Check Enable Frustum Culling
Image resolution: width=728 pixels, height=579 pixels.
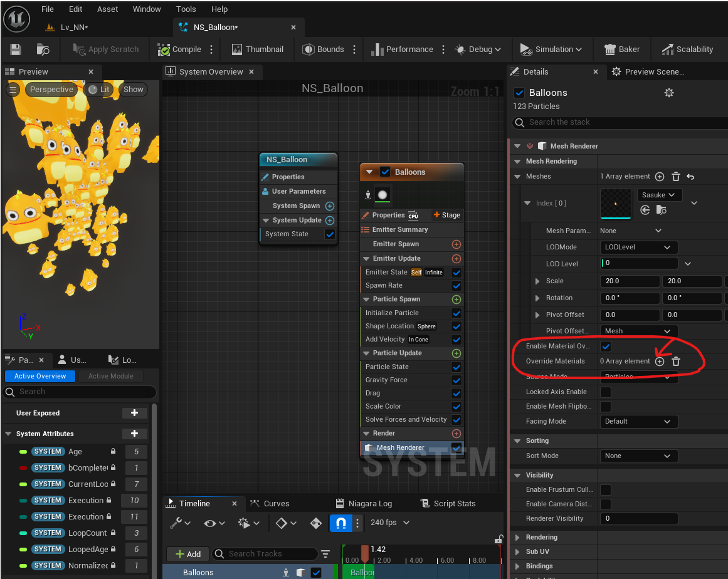606,490
